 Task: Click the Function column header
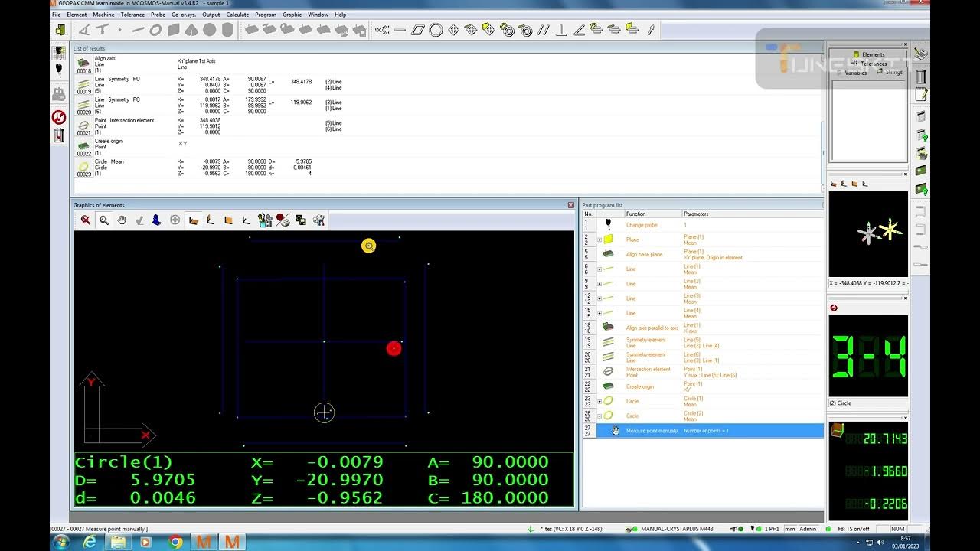click(653, 214)
